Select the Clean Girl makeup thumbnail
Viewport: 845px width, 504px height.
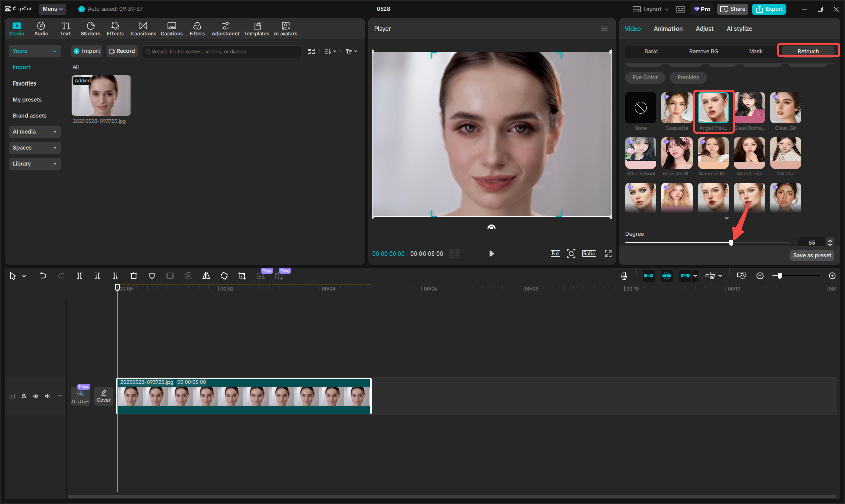pos(786,108)
